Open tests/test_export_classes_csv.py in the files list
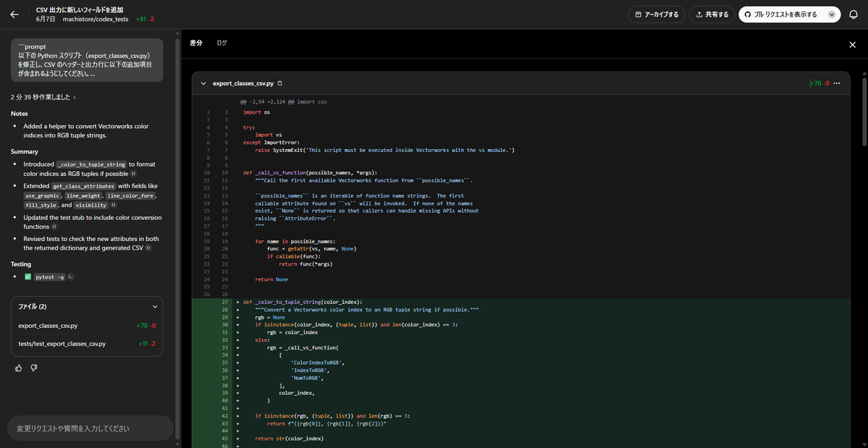868x448 pixels. 87,344
